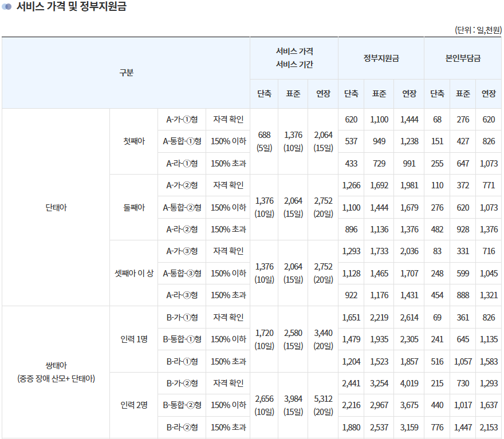Select type code 'A-가-①형'
Screen dimensions: 504x439
[182, 120]
